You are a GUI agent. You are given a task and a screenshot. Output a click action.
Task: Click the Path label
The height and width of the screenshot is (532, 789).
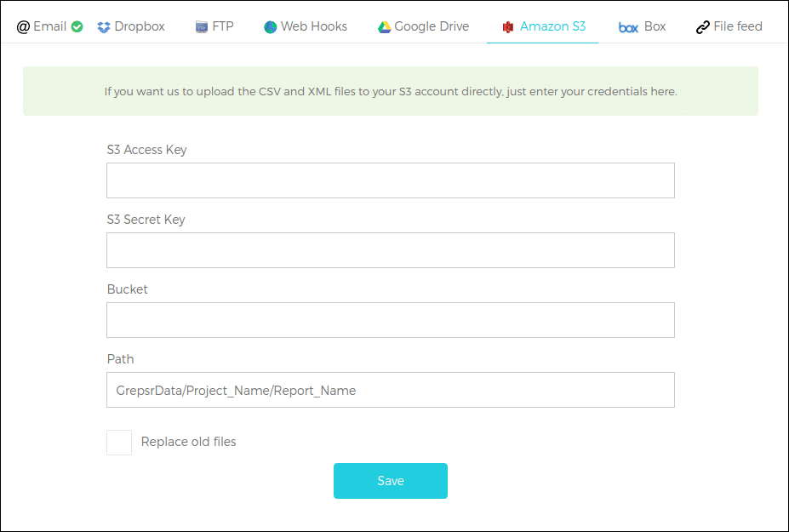[x=120, y=359]
